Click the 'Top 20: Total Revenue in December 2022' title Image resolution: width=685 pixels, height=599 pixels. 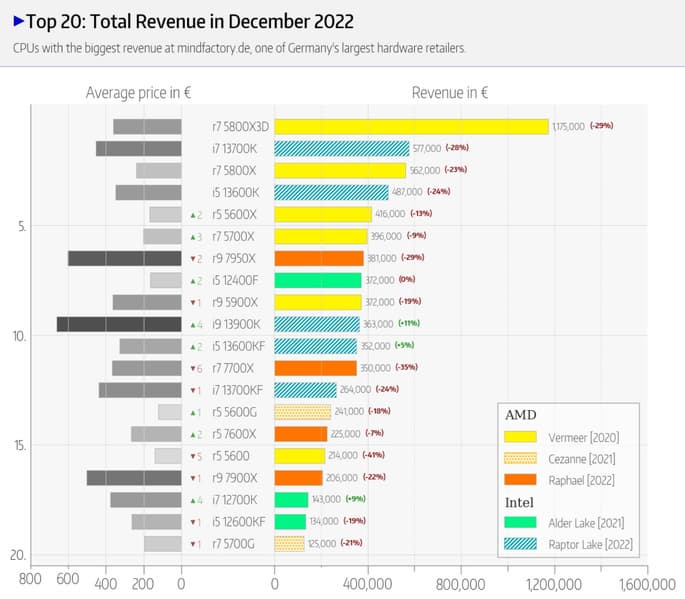pyautogui.click(x=190, y=21)
